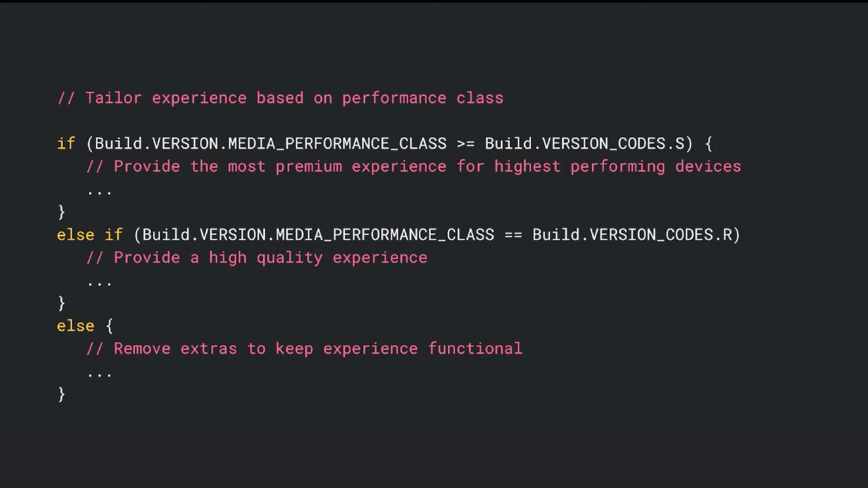Screen dimensions: 868x488
Task: Click the 'Remove extras' comment line
Action: click(304, 349)
